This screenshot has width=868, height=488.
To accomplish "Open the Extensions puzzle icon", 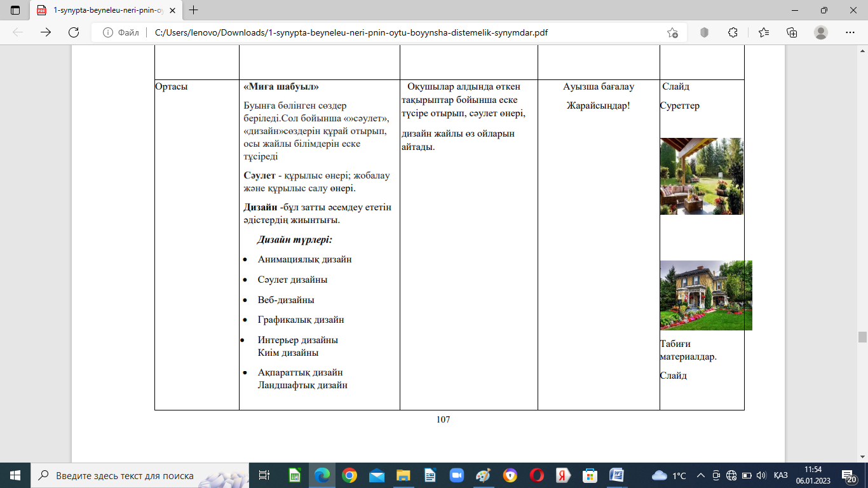I will tap(733, 32).
